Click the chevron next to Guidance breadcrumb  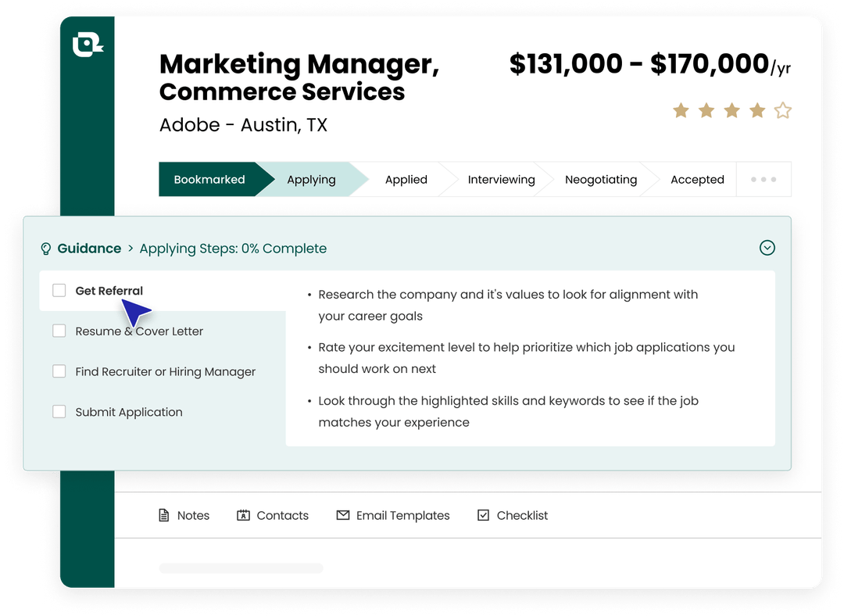point(129,248)
